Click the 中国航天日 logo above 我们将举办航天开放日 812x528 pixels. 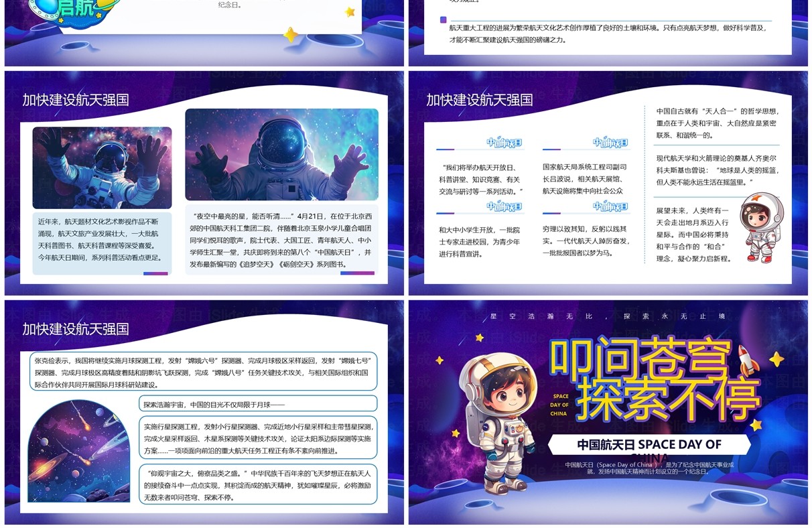pos(504,143)
